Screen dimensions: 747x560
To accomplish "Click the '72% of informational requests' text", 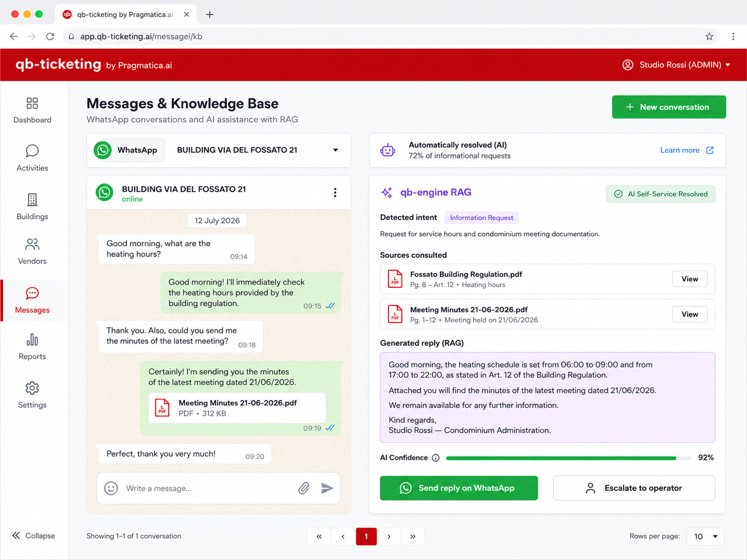I will (460, 156).
